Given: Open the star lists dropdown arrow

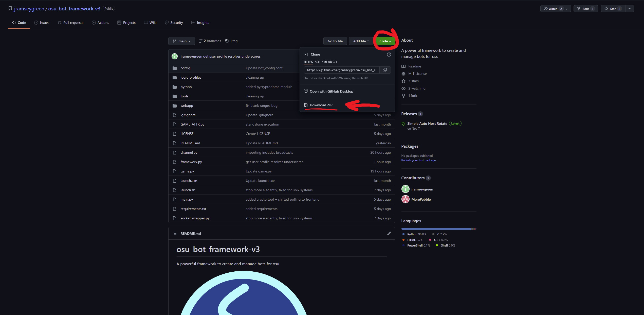Looking at the screenshot, I should coord(629,9).
